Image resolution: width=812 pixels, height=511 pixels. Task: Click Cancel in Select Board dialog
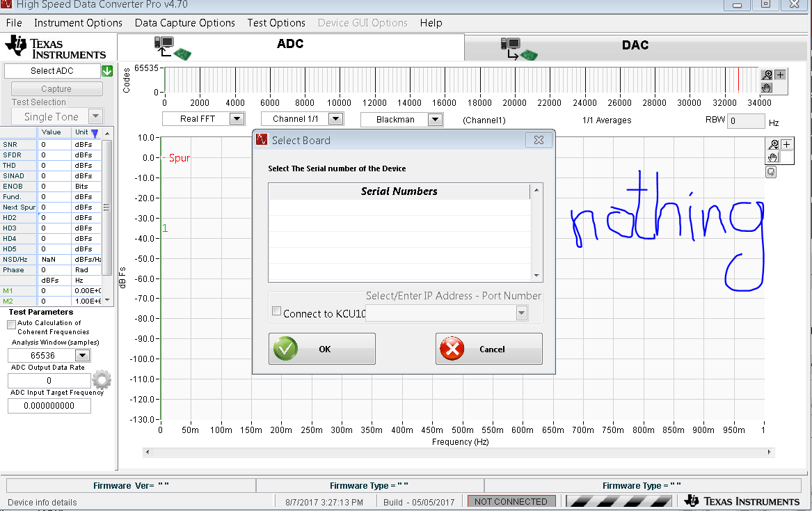point(489,349)
